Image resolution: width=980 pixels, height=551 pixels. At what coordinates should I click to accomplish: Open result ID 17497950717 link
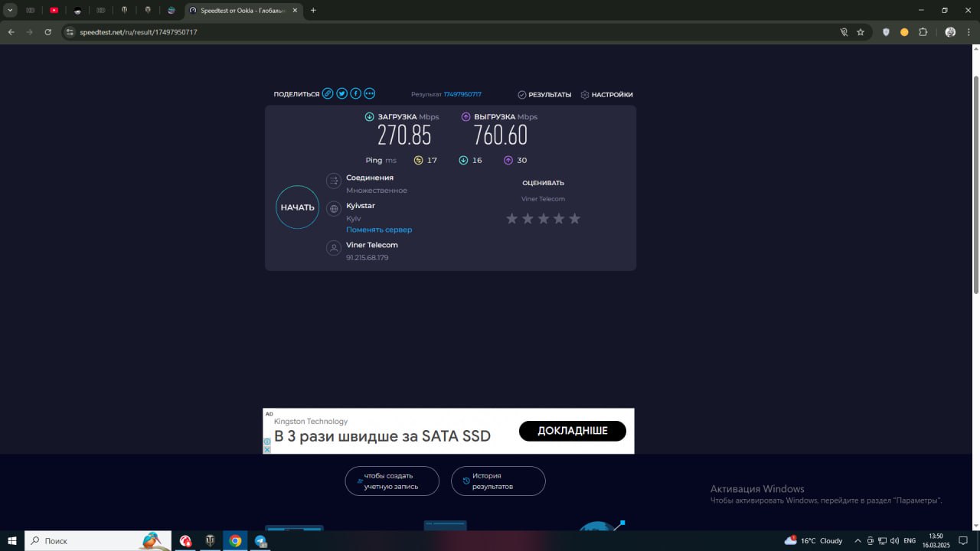(x=462, y=94)
